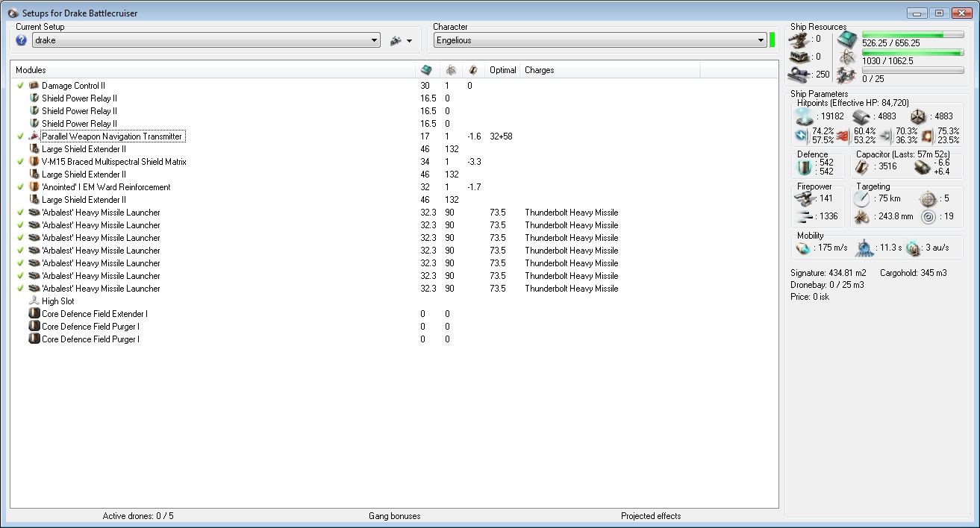Open the Current Setup dropdown showing drake
Viewport: 980px width, 528px height.
pos(206,40)
